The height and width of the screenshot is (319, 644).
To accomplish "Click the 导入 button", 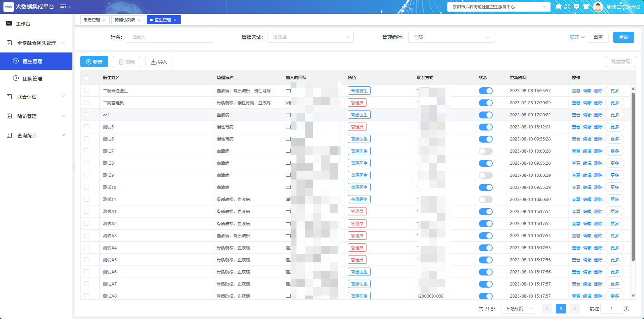I will (159, 61).
